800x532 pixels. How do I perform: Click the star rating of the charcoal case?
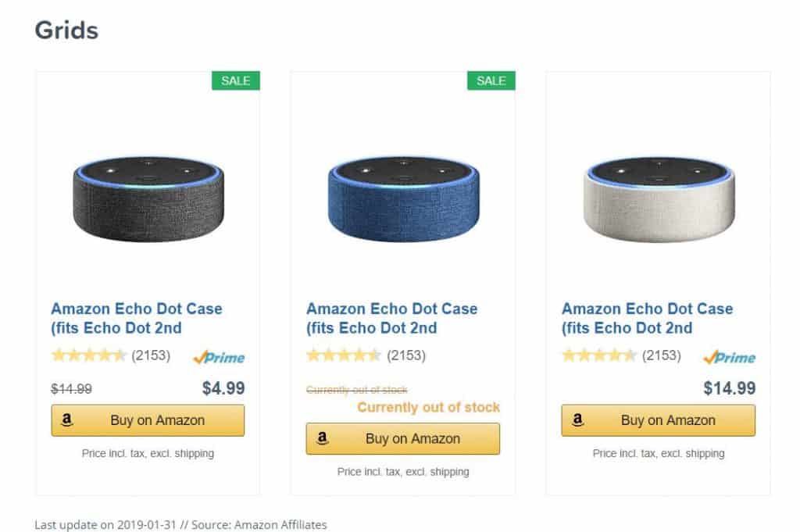coord(89,355)
